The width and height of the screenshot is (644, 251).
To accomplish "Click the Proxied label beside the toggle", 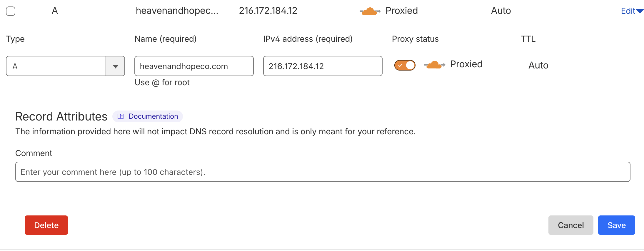I will 466,64.
